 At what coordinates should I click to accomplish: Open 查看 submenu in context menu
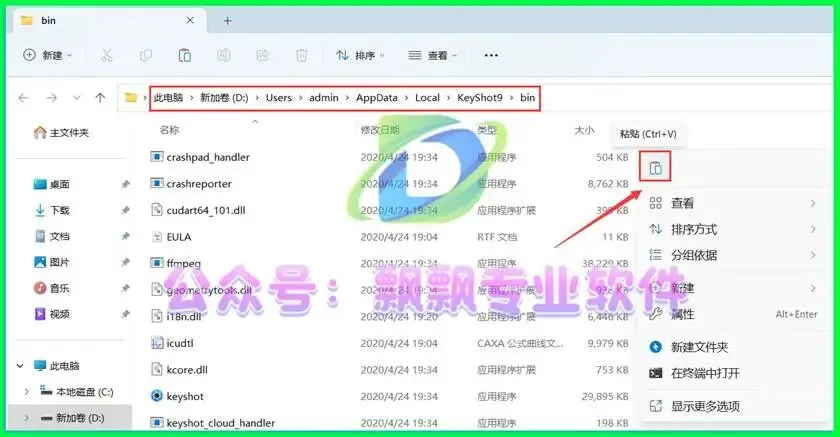(732, 203)
